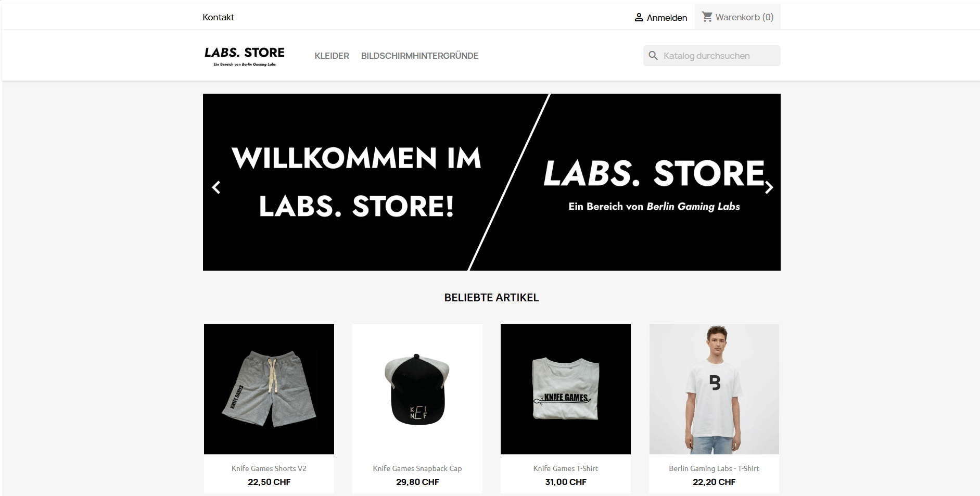
Task: Open the Bildschirmhintergründe category menu
Action: [x=419, y=56]
